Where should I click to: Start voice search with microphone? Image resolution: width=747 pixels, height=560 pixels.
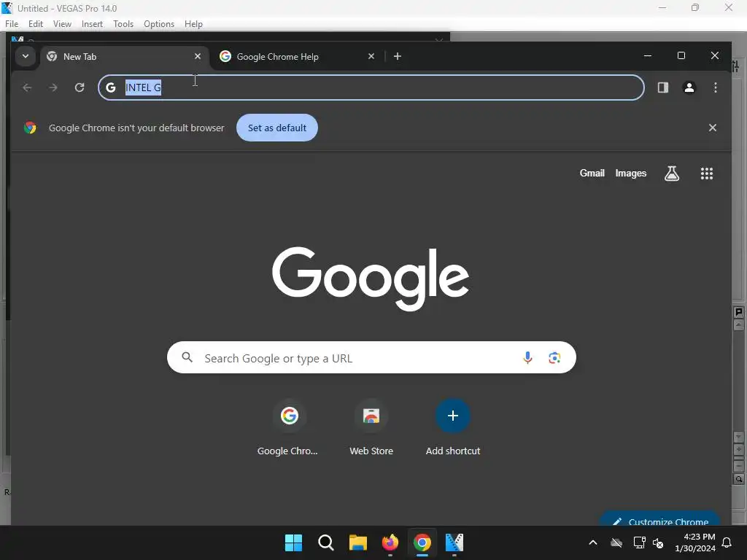click(527, 357)
